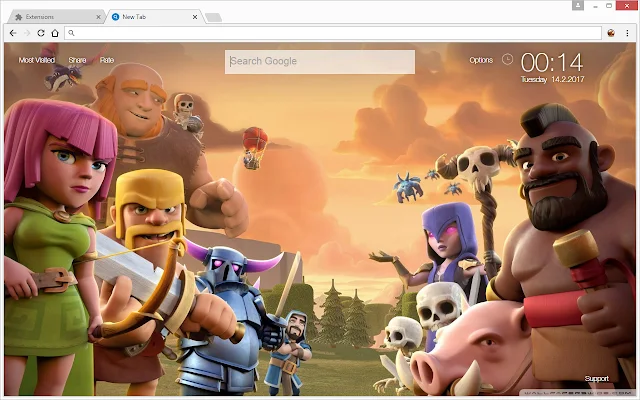Image resolution: width=640 pixels, height=400 pixels.
Task: Open the extension icon beside the address bar
Action: (x=611, y=33)
